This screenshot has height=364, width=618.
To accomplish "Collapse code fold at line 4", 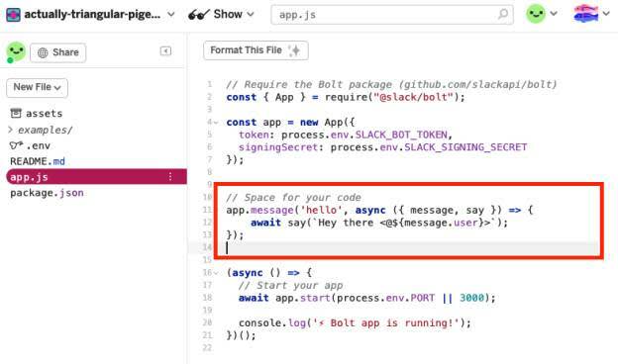I will tap(216, 123).
